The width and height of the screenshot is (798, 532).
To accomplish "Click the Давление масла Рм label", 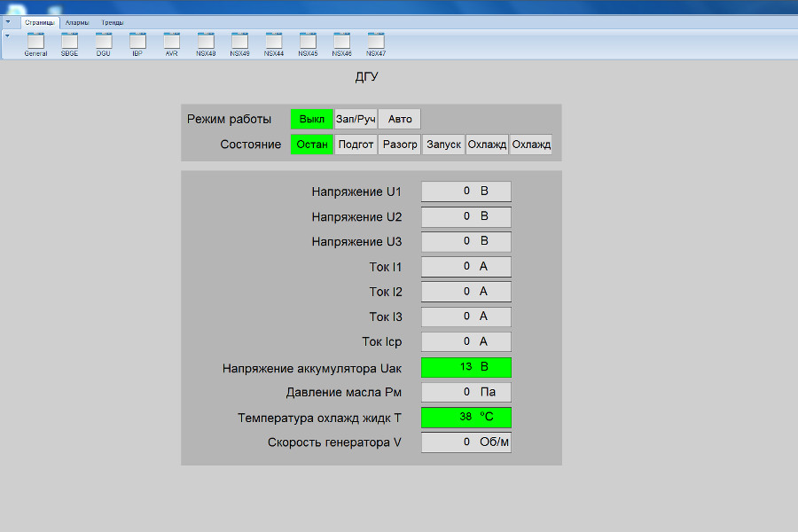I will click(343, 393).
